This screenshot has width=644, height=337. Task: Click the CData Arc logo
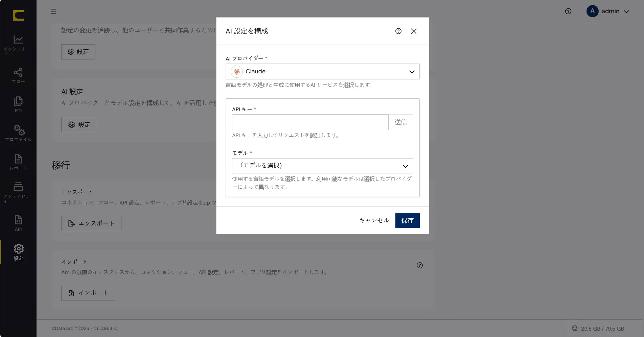(x=18, y=15)
